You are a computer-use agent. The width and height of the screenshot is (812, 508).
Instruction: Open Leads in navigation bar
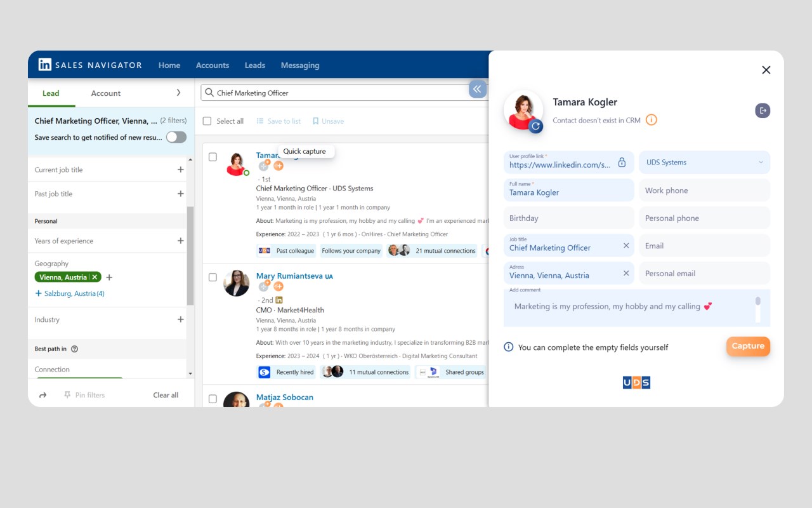(255, 65)
